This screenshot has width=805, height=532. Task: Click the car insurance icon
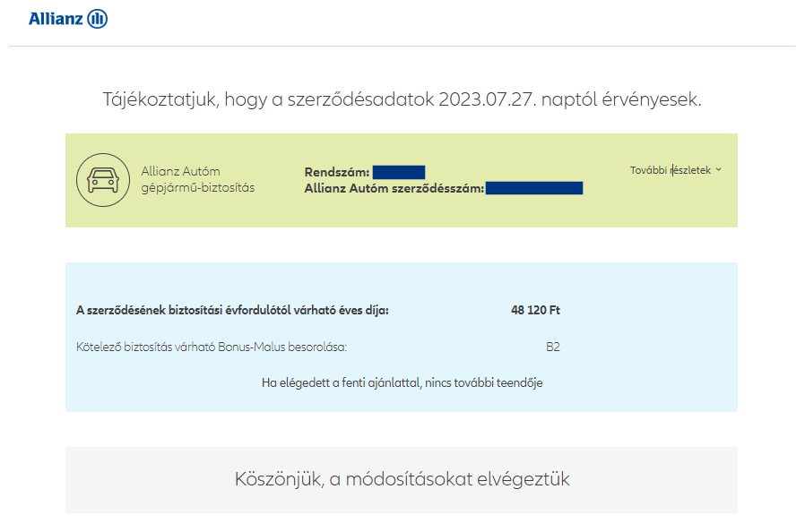pos(103,180)
